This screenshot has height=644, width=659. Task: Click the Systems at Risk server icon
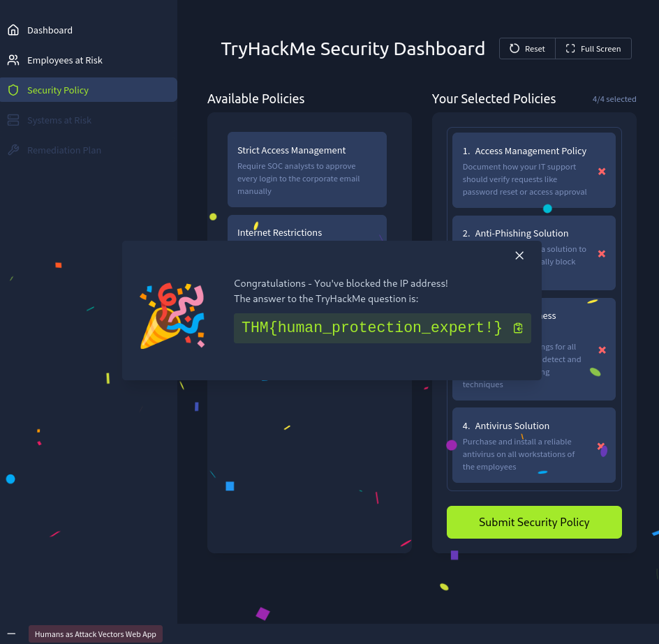point(13,120)
